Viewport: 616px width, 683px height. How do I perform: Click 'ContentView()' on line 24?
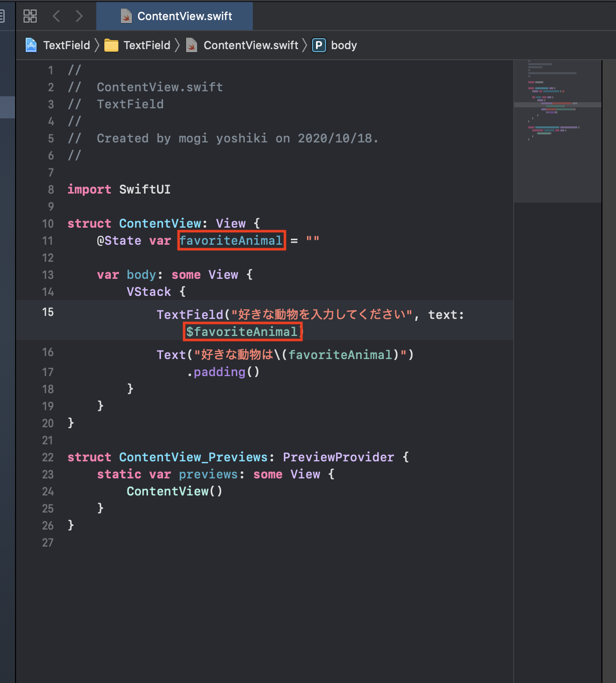pyautogui.click(x=175, y=491)
